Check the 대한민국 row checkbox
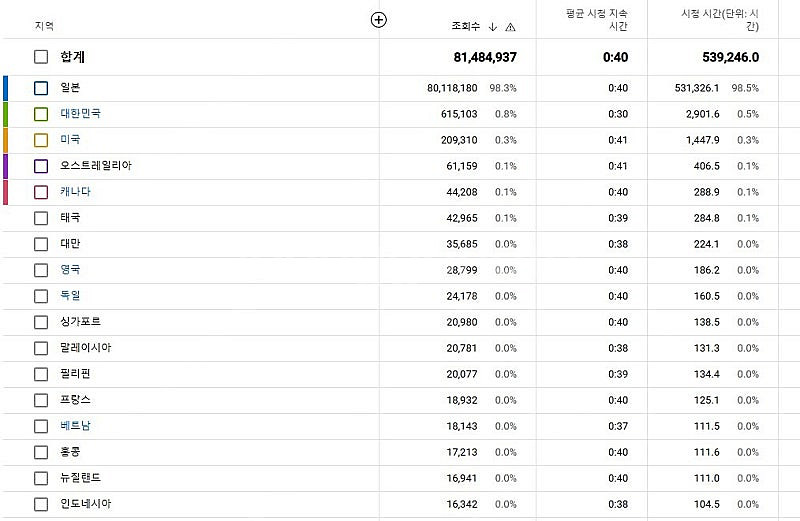This screenshot has width=800, height=521. (41, 114)
